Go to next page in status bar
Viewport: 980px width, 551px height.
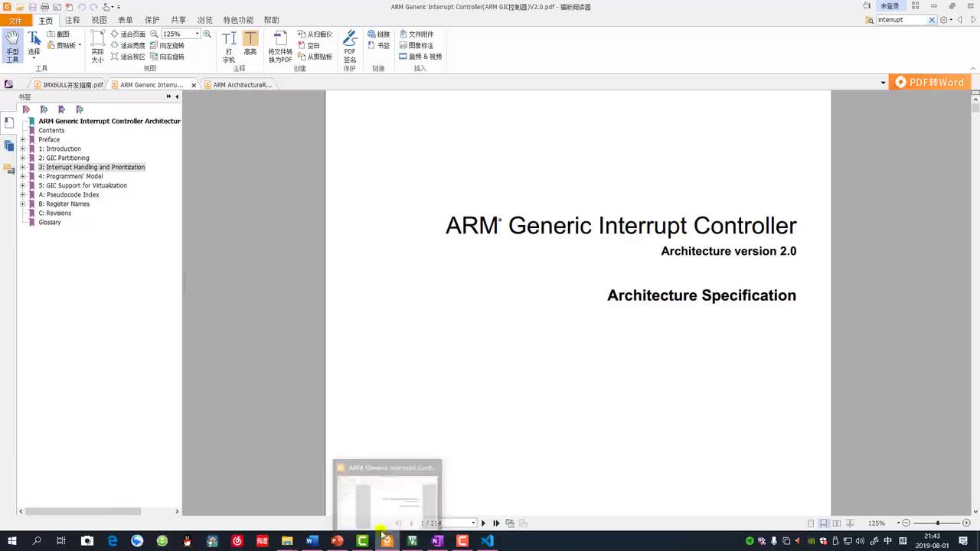[483, 523]
